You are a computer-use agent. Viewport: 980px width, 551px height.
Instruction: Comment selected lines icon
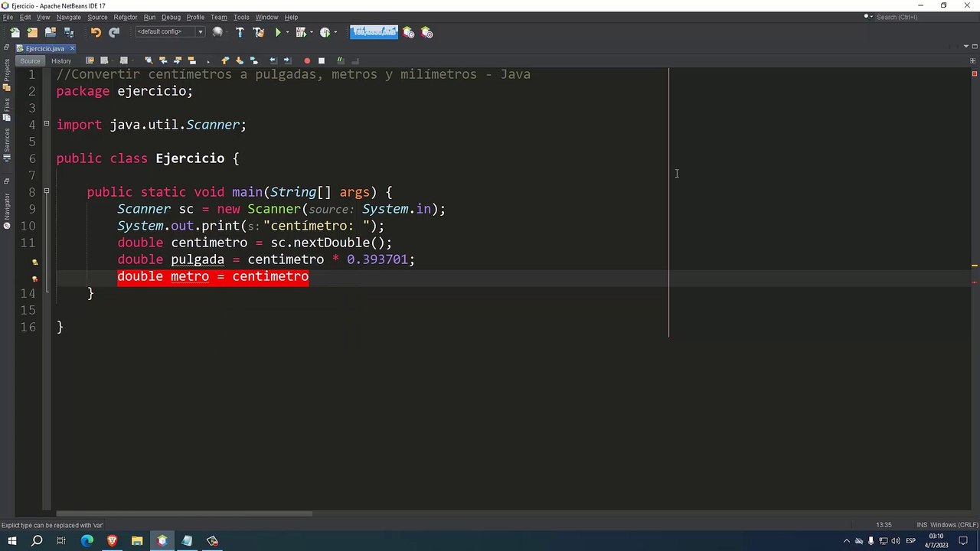[x=340, y=60]
